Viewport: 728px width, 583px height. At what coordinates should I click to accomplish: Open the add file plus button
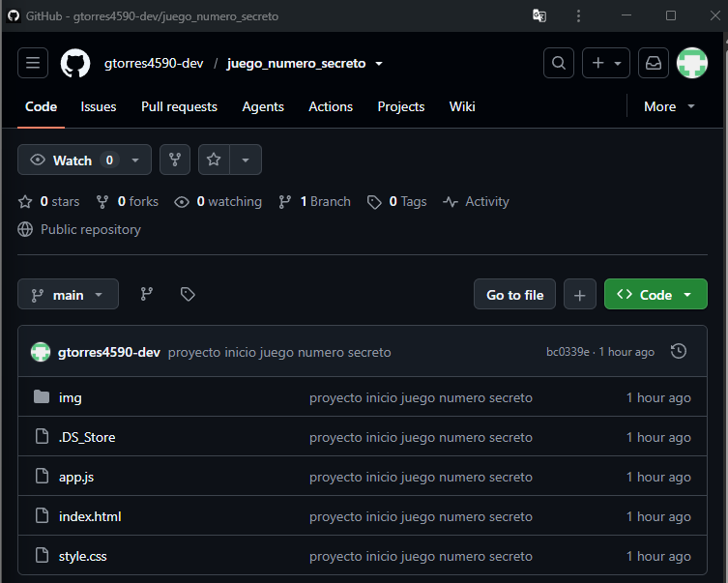tap(579, 294)
